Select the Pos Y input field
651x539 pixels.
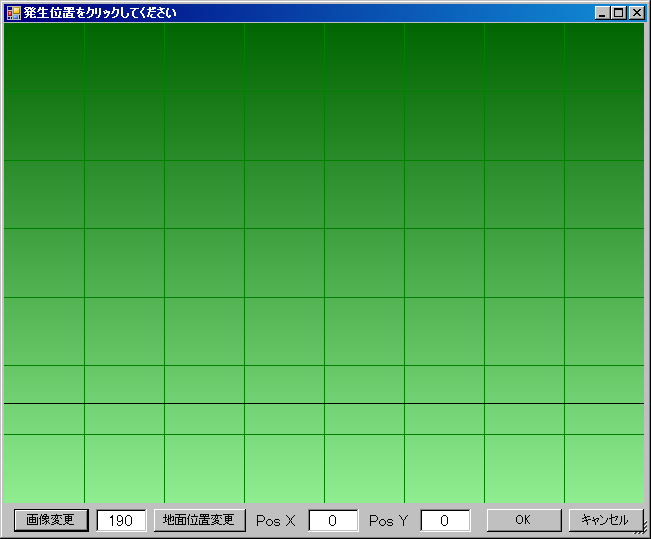pos(445,520)
